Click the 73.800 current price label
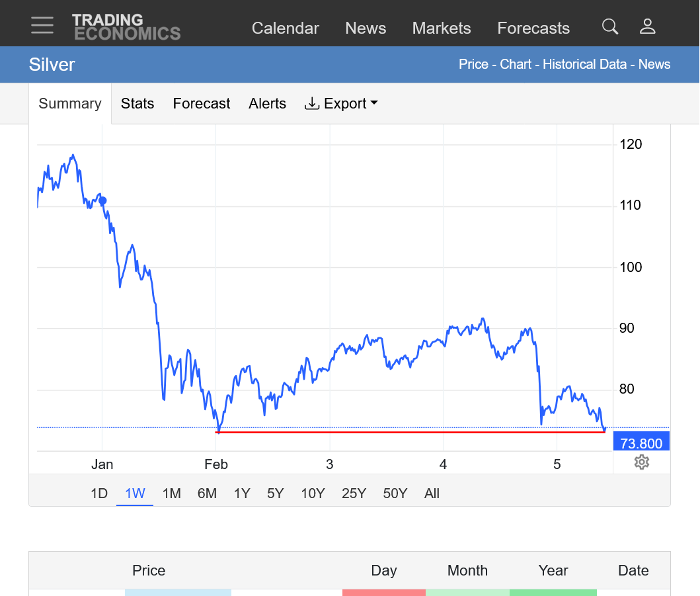Screen dimensions: 700x596 (641, 443)
